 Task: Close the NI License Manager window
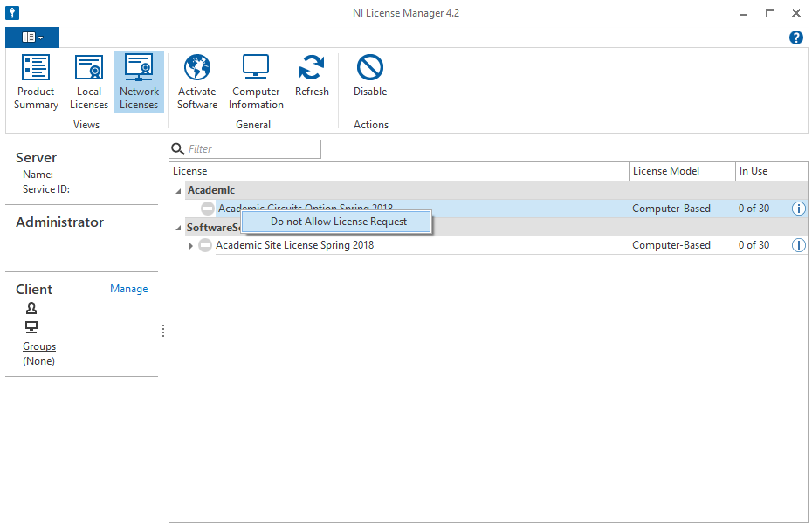coord(796,13)
